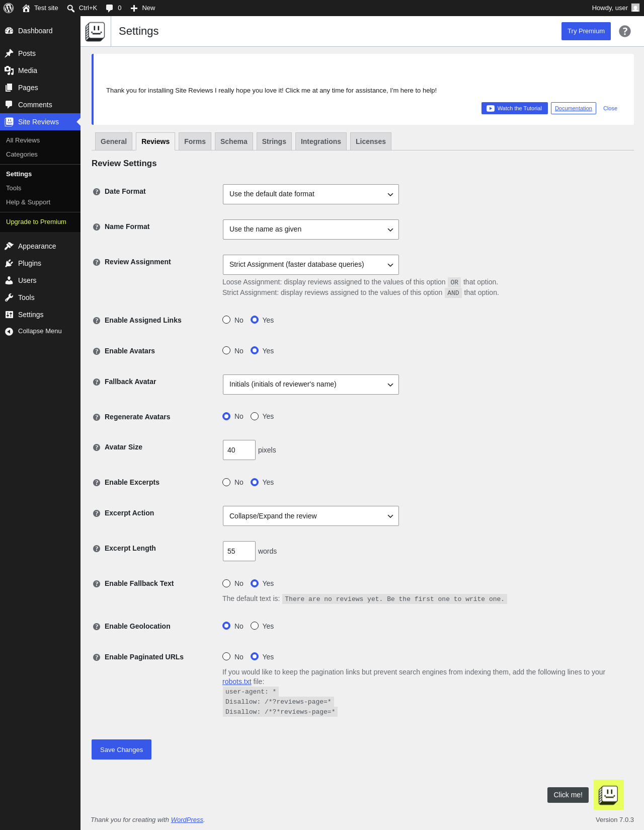644x830 pixels.
Task: Click the Appearance brush icon
Action: click(x=9, y=246)
